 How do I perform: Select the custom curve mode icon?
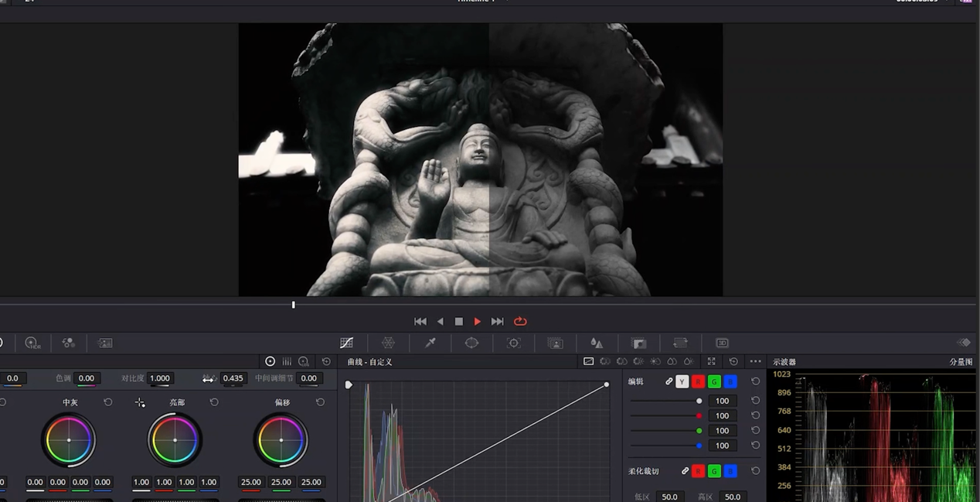pos(588,361)
